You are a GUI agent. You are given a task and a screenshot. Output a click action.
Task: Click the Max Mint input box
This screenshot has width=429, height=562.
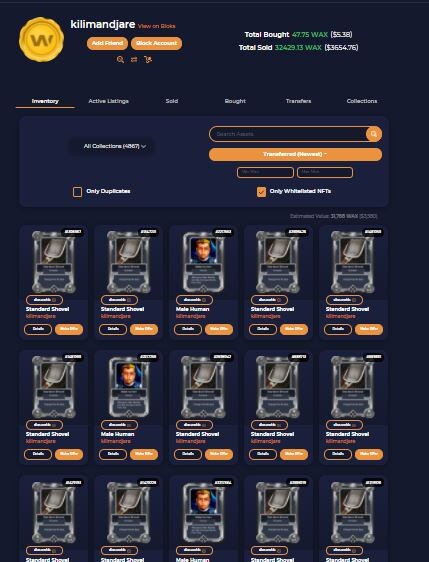tap(325, 172)
